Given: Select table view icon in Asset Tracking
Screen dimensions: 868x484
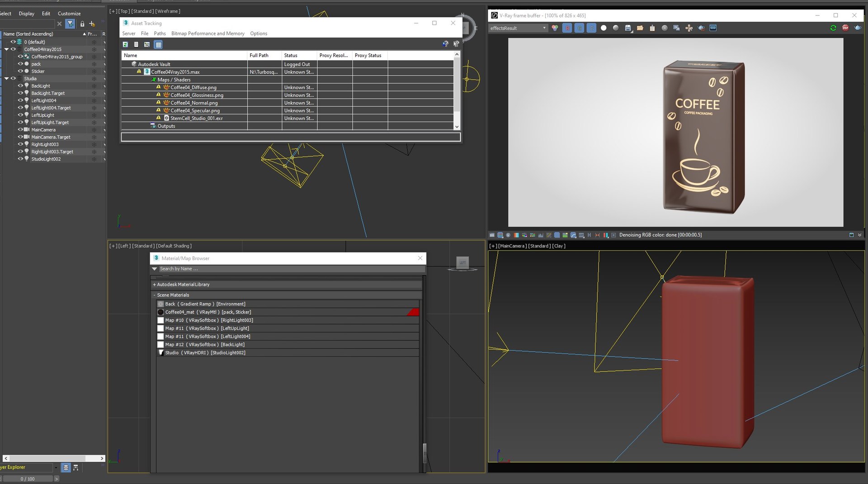Looking at the screenshot, I should (158, 44).
